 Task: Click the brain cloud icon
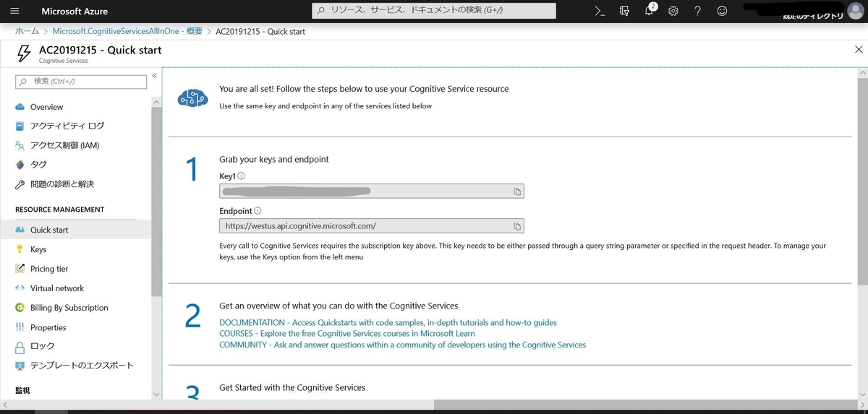[192, 98]
